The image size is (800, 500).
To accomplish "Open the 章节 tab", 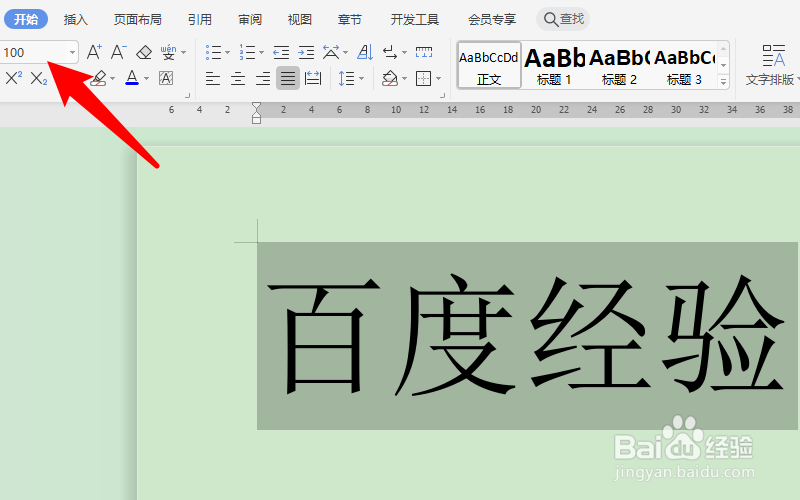I will point(349,19).
